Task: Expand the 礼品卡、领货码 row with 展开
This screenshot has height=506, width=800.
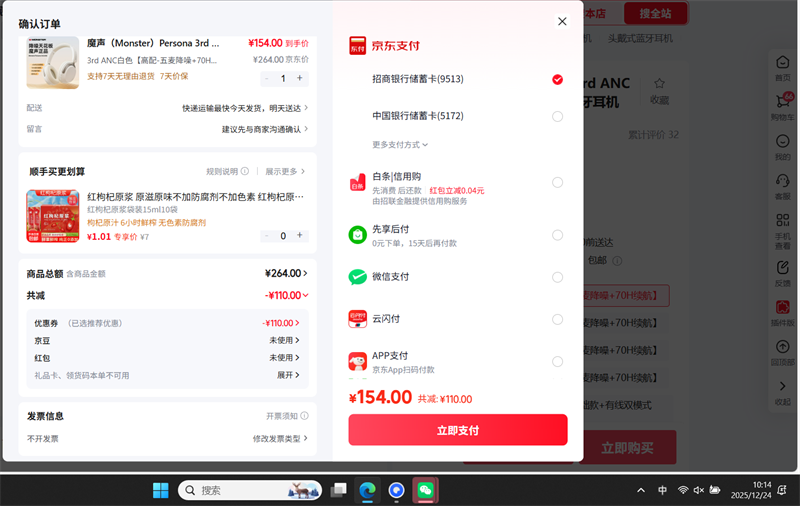Action: [x=288, y=375]
